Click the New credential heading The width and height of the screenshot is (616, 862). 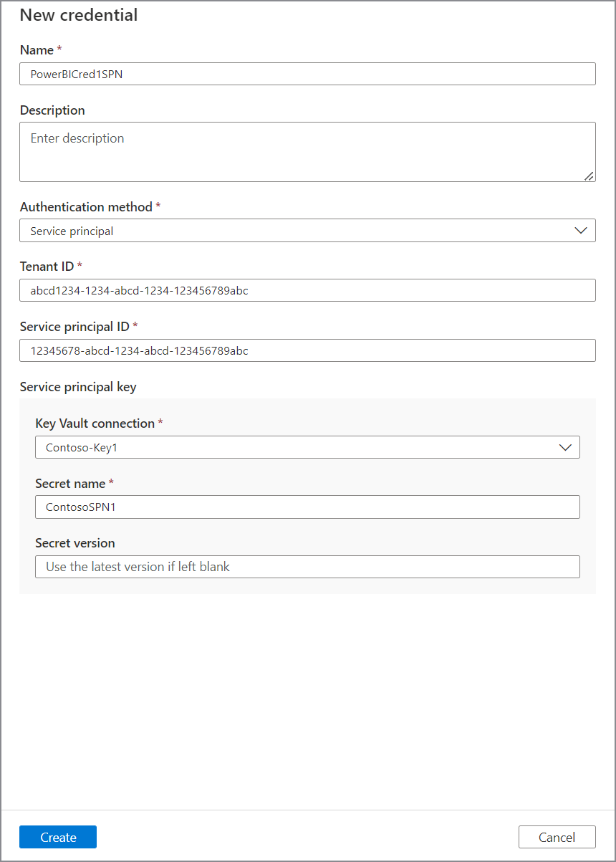pos(79,15)
